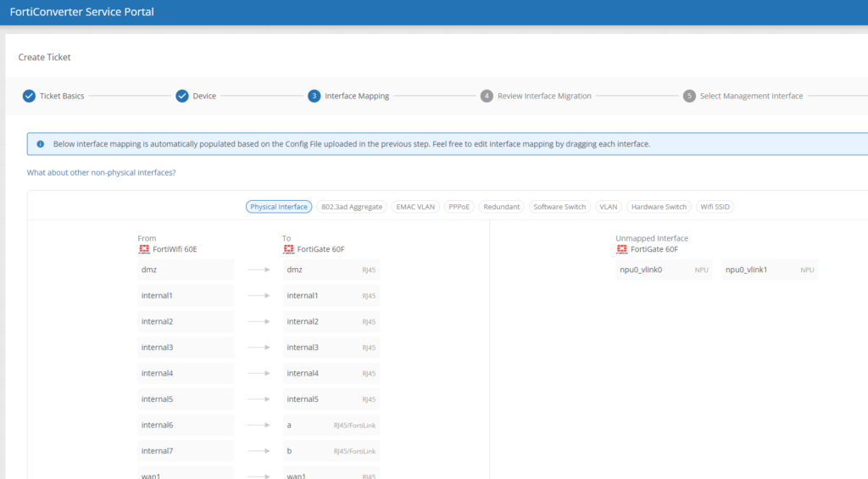Screen dimensions: 868x479
Task: Click the Unmapped Interface label
Action: pyautogui.click(x=652, y=238)
